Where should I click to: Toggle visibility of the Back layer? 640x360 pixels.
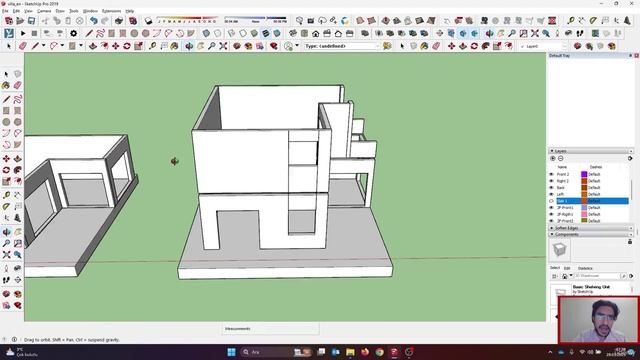pyautogui.click(x=551, y=188)
